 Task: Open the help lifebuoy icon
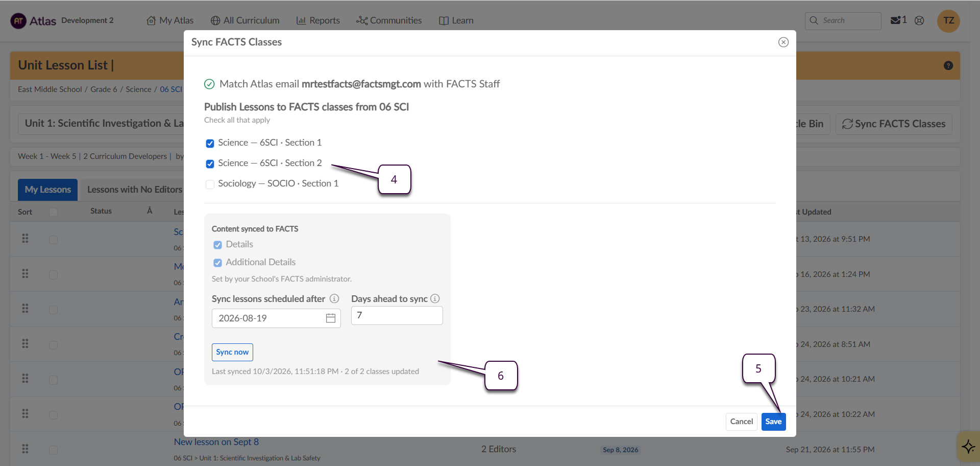pos(919,20)
